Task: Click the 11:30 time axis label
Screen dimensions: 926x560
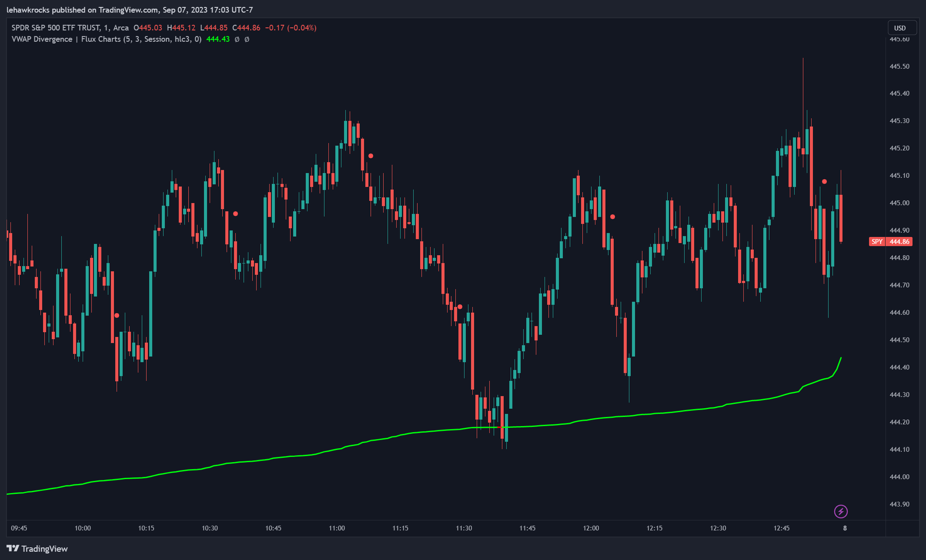Action: pos(464,528)
